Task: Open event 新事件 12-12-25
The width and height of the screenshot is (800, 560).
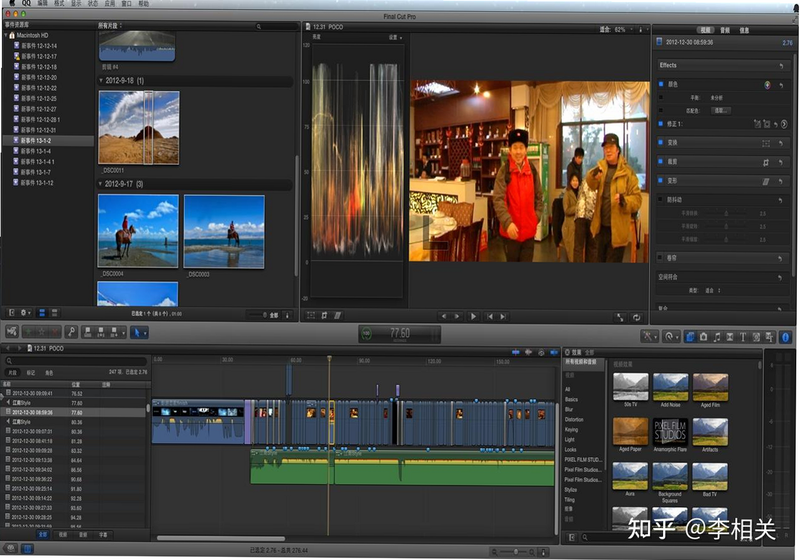Action: coord(39,98)
